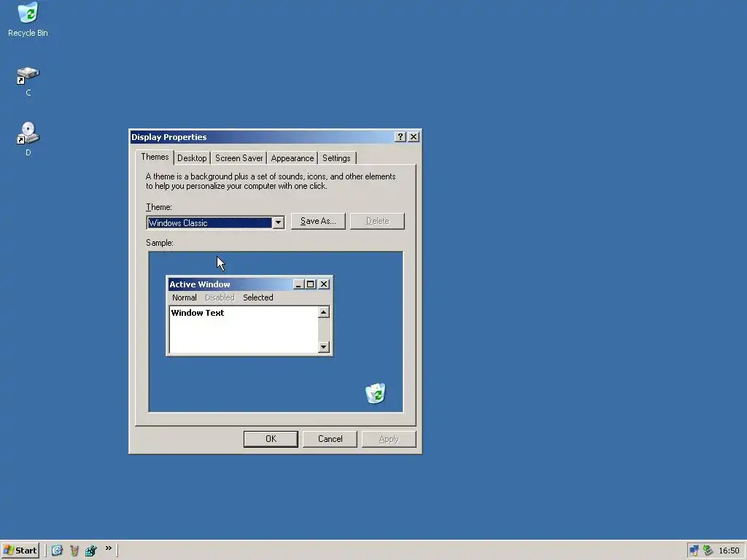
Task: Open the Theme dropdown arrow
Action: pyautogui.click(x=278, y=222)
